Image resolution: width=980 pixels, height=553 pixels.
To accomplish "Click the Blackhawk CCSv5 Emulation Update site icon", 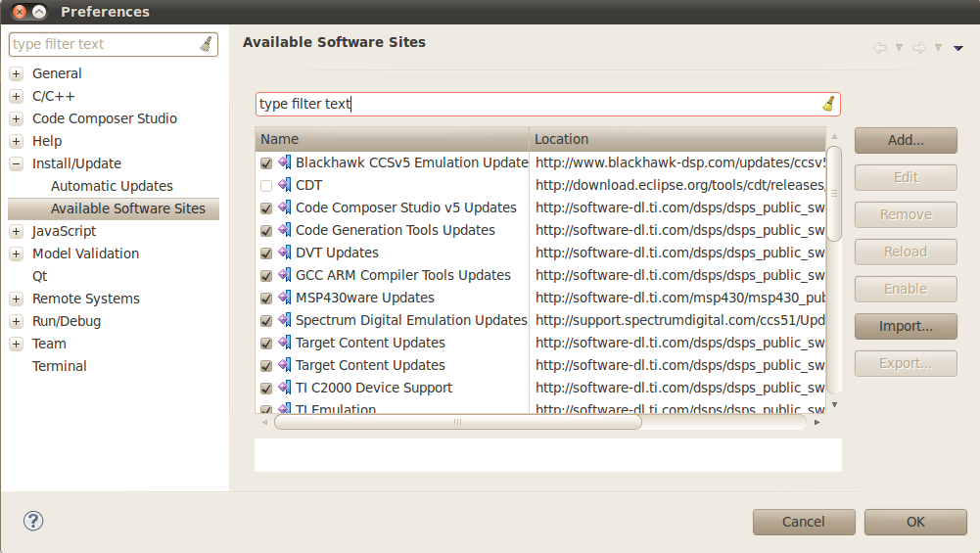I will (284, 162).
